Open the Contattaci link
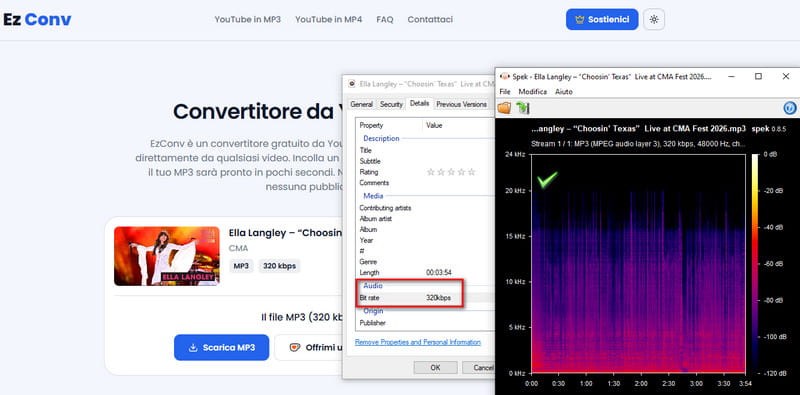The width and height of the screenshot is (800, 395). [430, 19]
